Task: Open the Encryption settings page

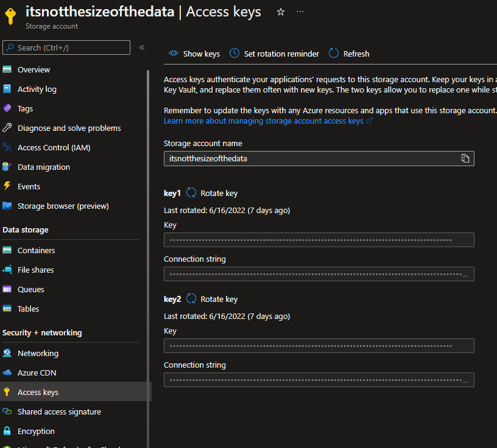Action: [x=36, y=431]
